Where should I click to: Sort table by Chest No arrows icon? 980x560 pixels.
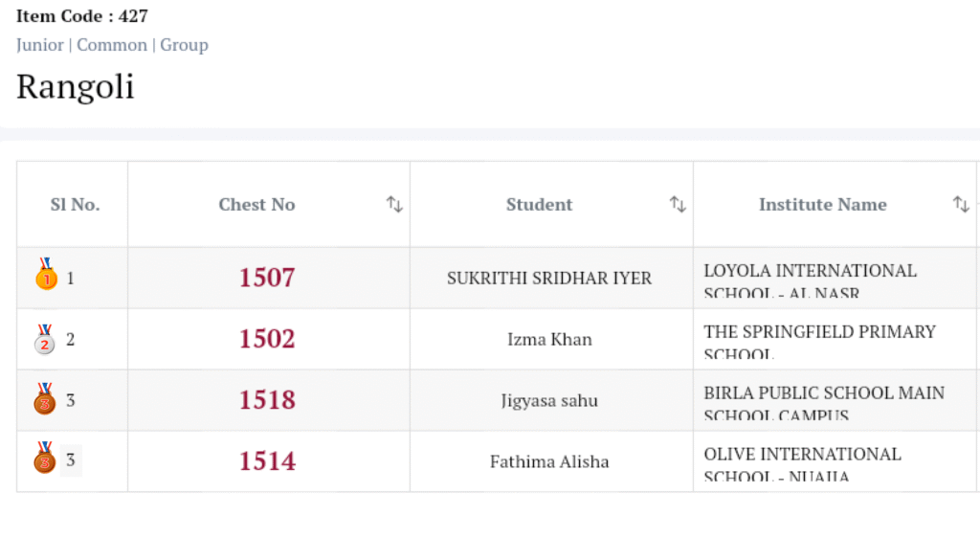(394, 204)
